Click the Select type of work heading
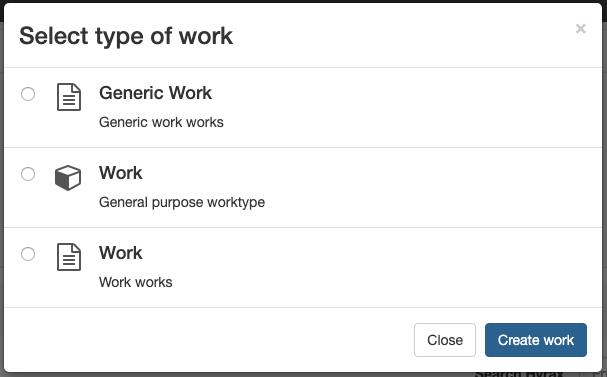Viewport: 607px width, 377px height. (126, 36)
